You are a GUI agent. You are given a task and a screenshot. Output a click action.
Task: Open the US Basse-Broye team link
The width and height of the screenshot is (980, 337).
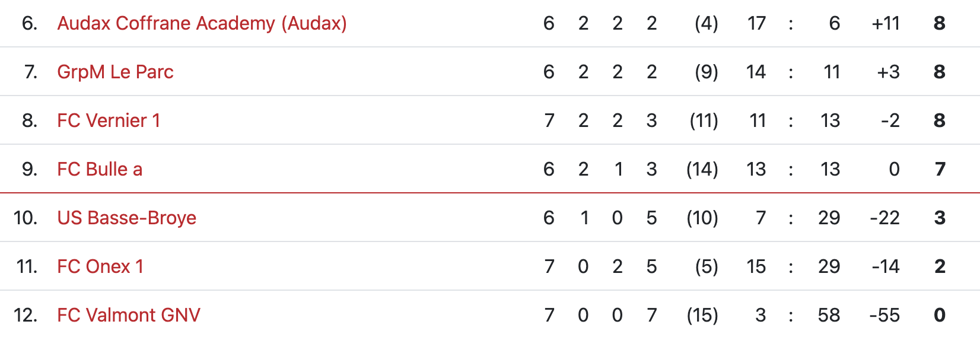pyautogui.click(x=126, y=218)
